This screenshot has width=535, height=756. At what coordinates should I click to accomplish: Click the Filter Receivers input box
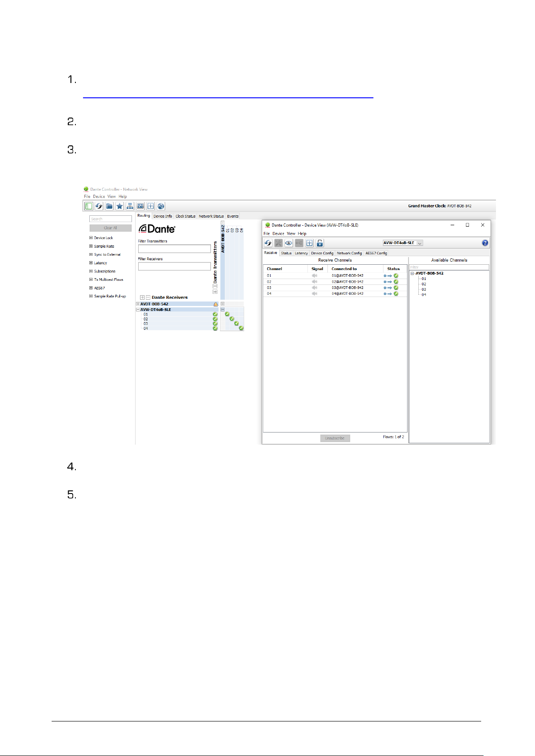174,267
